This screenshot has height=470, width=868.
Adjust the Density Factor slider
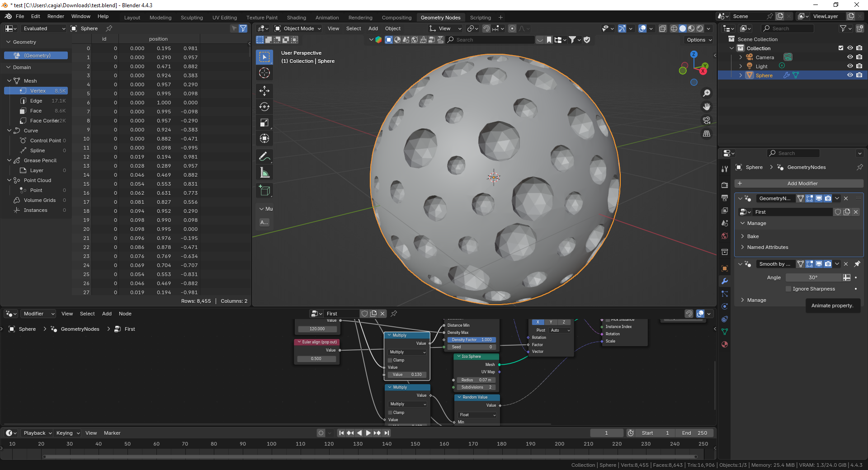tap(472, 339)
